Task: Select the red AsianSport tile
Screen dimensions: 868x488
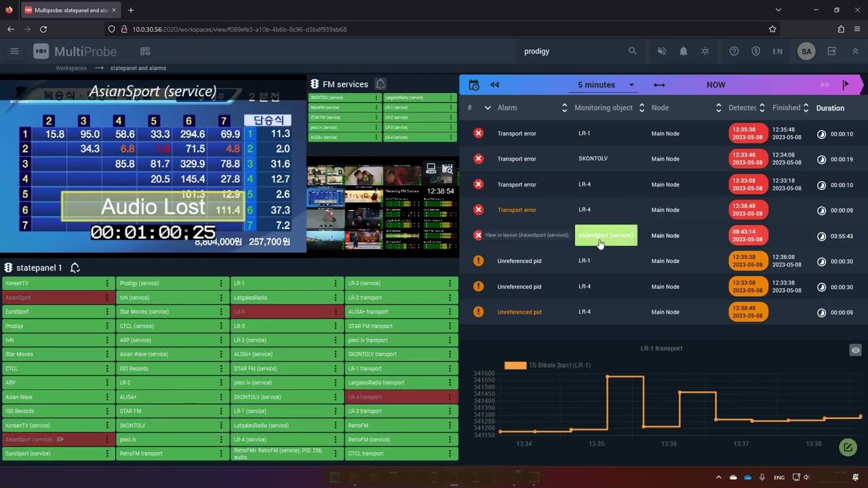Action: [x=57, y=298]
